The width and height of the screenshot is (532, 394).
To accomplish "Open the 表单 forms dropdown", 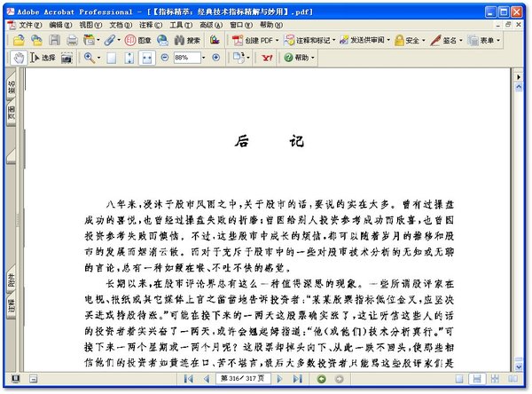I will [484, 41].
